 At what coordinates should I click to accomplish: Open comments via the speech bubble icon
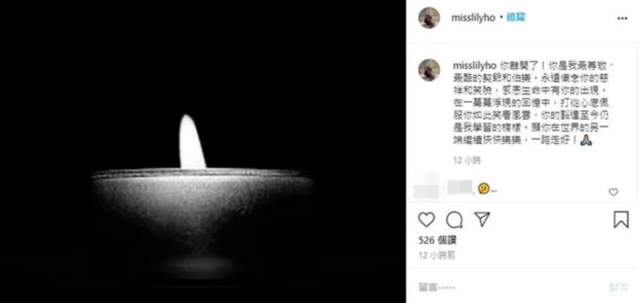pos(454,220)
